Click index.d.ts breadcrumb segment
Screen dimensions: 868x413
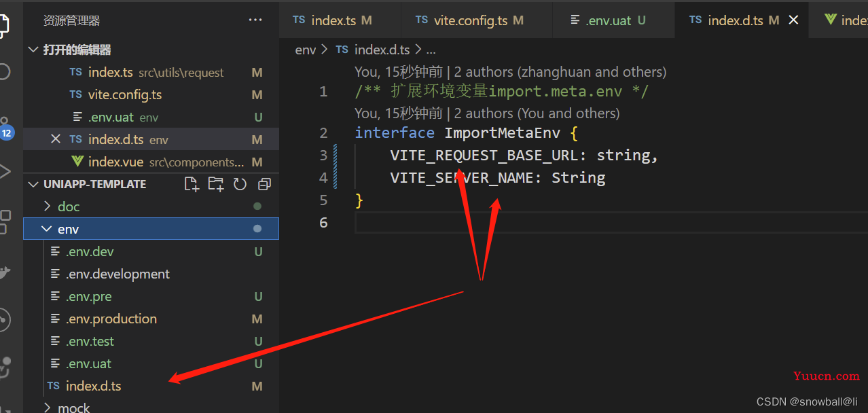point(382,50)
